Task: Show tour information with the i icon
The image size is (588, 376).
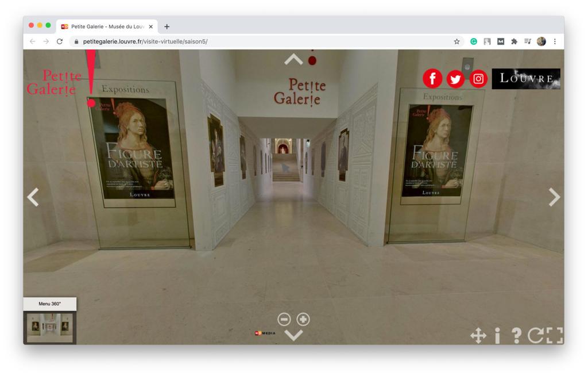Action: pyautogui.click(x=497, y=335)
